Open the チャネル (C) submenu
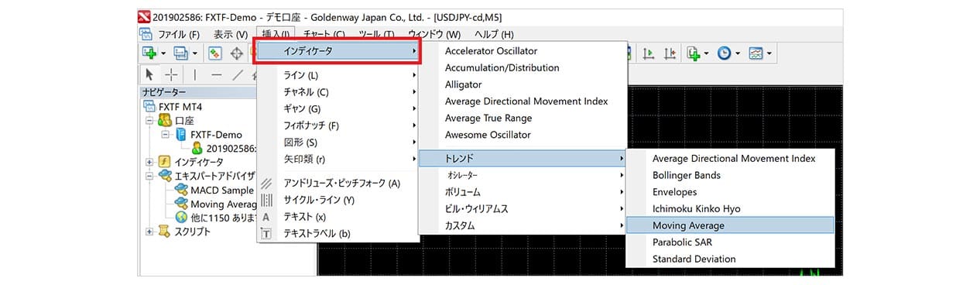 coord(338,92)
